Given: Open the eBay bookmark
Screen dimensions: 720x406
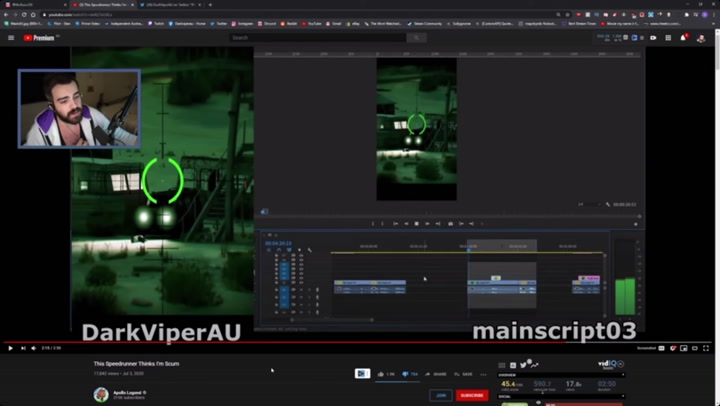Looking at the screenshot, I should (x=353, y=23).
